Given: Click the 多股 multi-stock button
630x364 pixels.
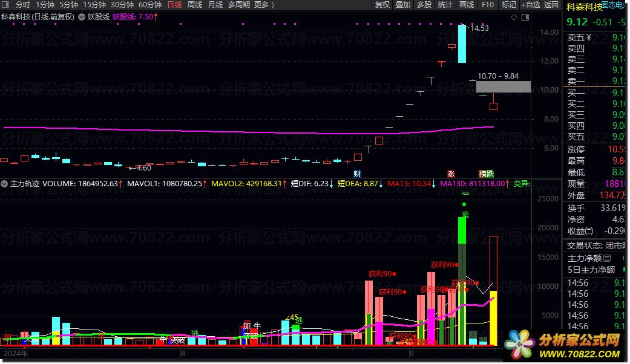Looking at the screenshot, I should 424,5.
